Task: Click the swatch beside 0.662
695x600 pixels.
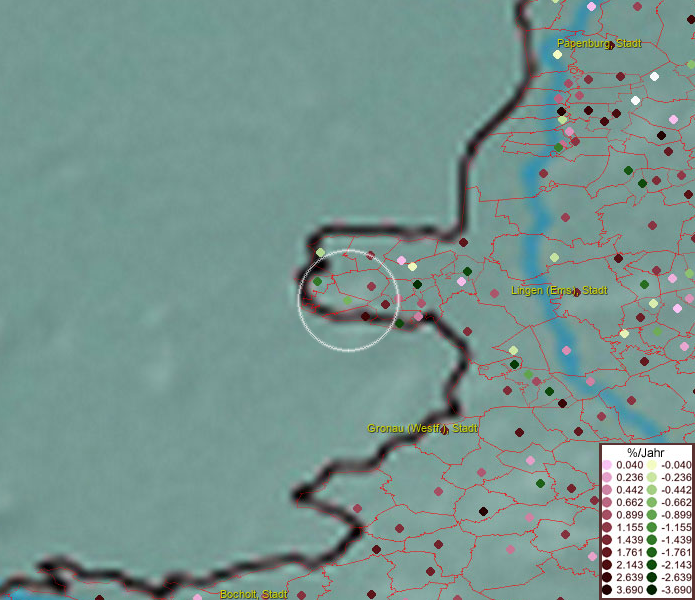Action: (x=607, y=503)
